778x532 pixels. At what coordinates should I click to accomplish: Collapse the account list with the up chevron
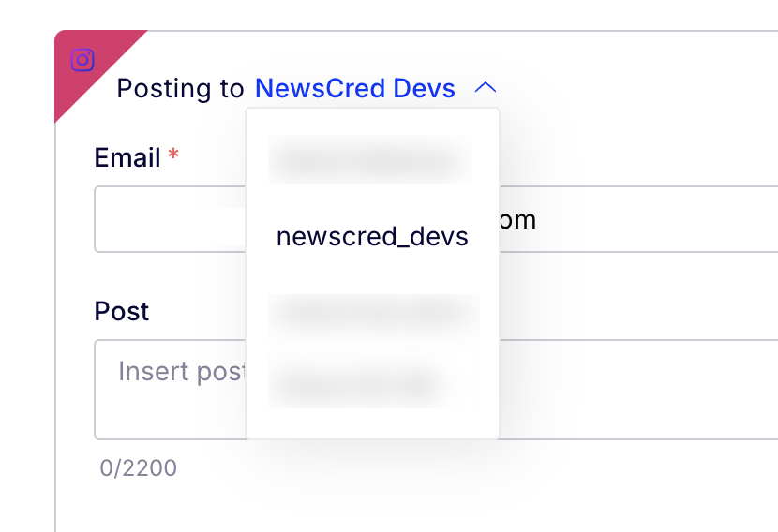tap(486, 88)
